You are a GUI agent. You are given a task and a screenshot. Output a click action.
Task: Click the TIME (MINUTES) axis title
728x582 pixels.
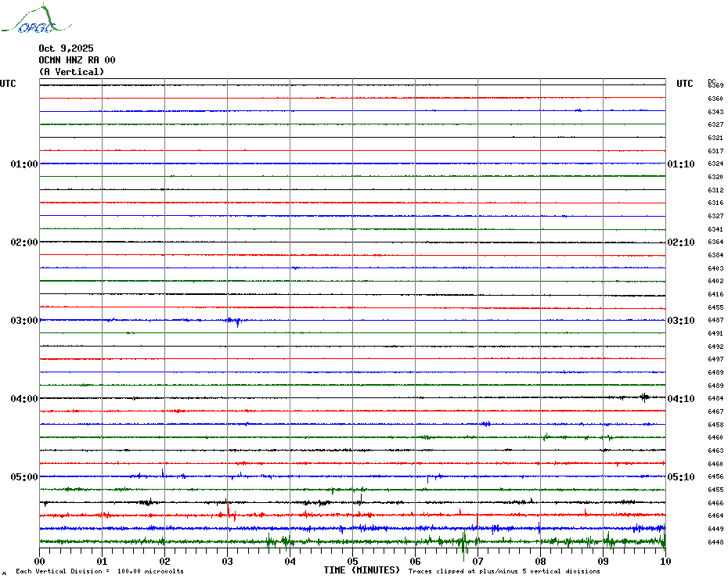click(362, 570)
